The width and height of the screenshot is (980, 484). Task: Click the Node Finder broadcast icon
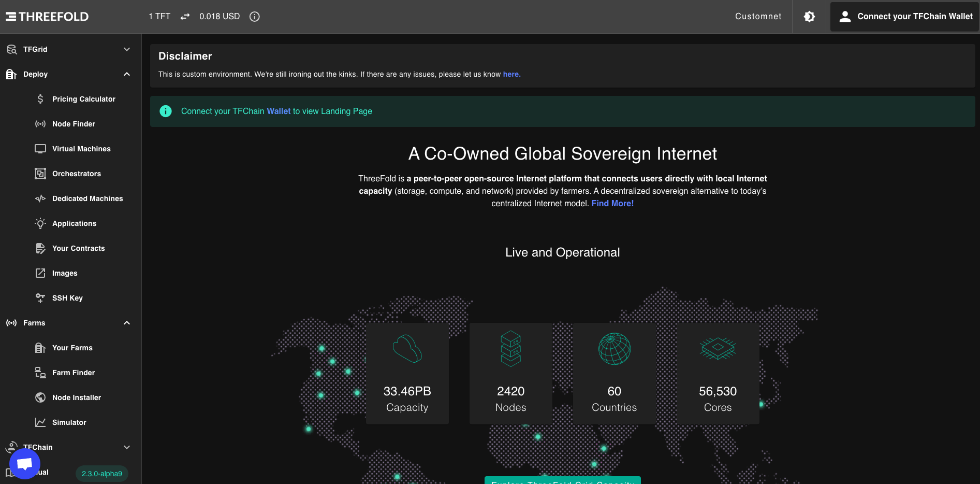click(40, 124)
